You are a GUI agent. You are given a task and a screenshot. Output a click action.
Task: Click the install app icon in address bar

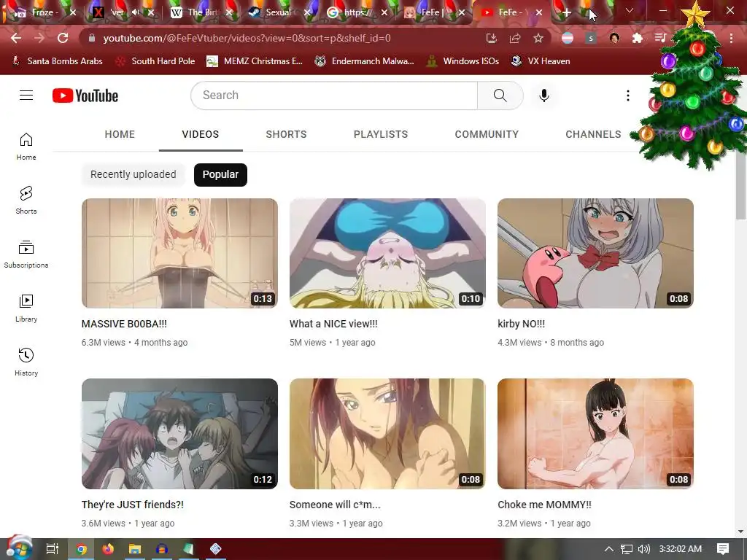pos(491,38)
